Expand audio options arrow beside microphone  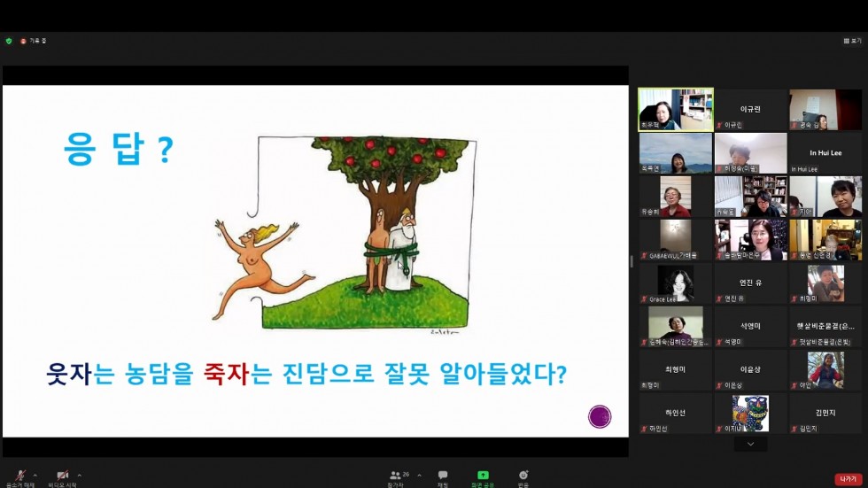tap(35, 475)
